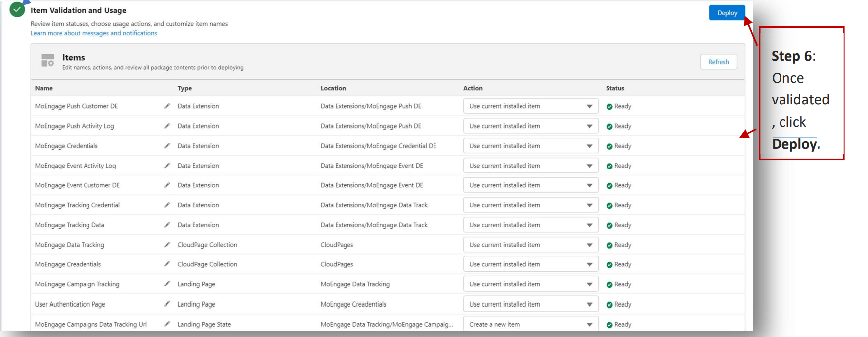Click Ready status icon for MoEngage Campaign Tracking
This screenshot has width=868, height=337.
click(609, 284)
